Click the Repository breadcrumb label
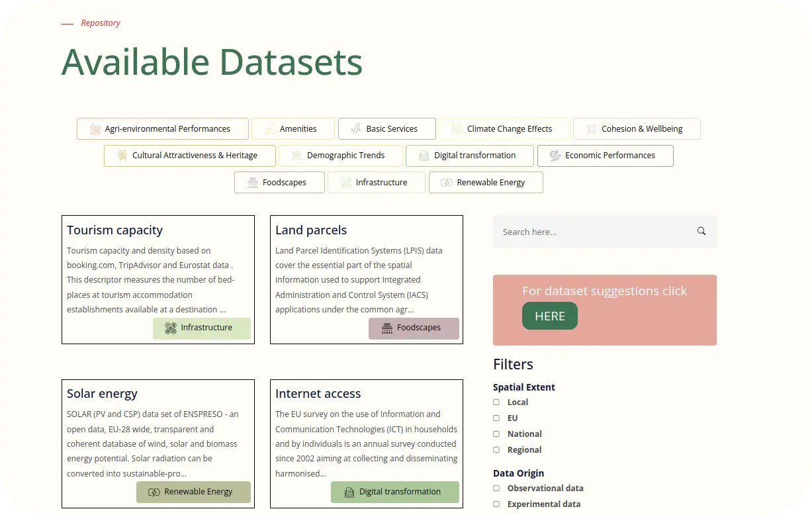Viewport: 812px width, 515px height. tap(101, 23)
